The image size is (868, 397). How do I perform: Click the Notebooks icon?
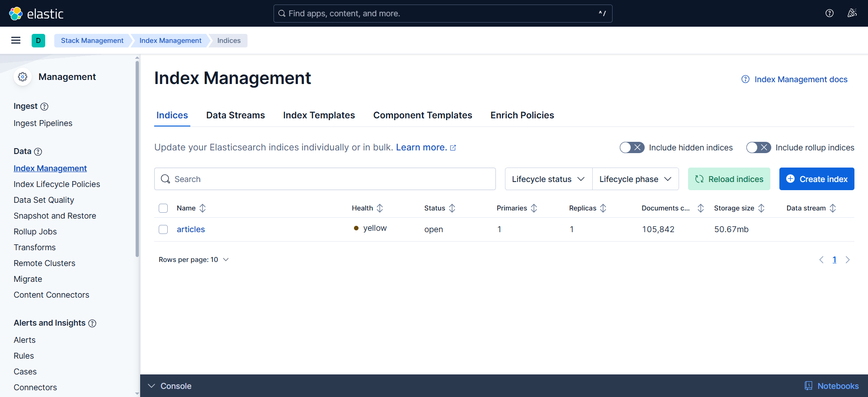[x=808, y=386]
